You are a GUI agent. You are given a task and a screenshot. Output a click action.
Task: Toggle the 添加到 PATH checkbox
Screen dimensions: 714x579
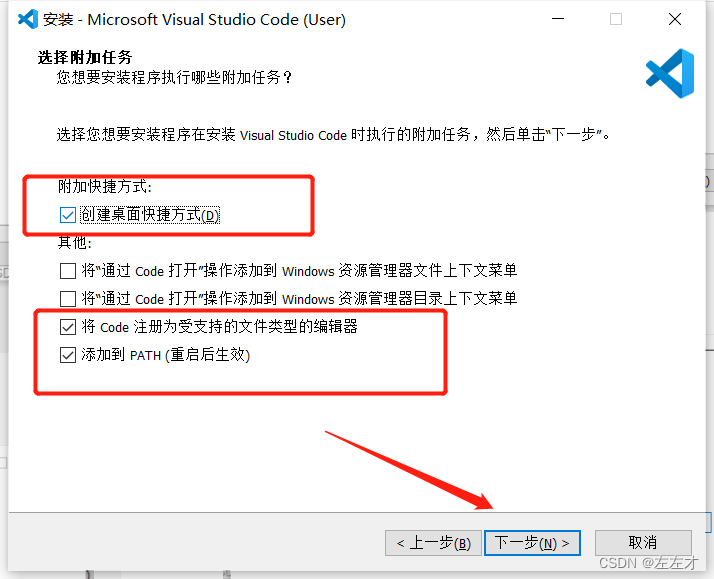click(68, 355)
